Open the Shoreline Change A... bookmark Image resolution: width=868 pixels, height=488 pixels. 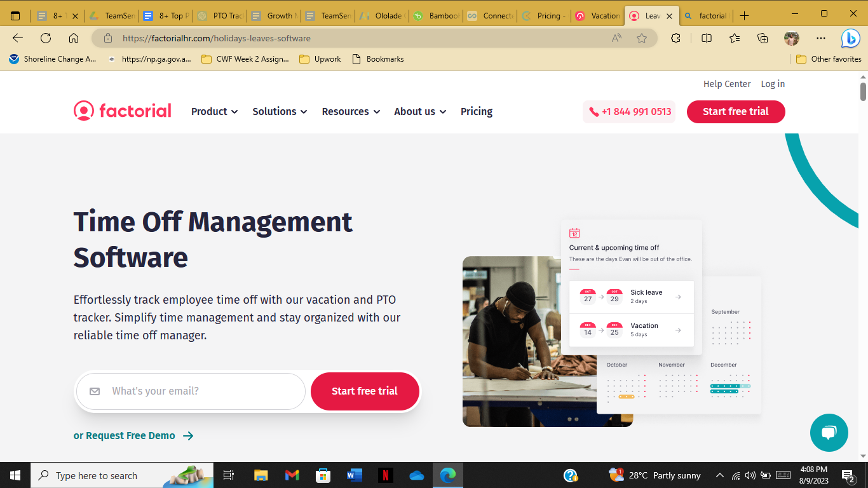click(x=53, y=59)
